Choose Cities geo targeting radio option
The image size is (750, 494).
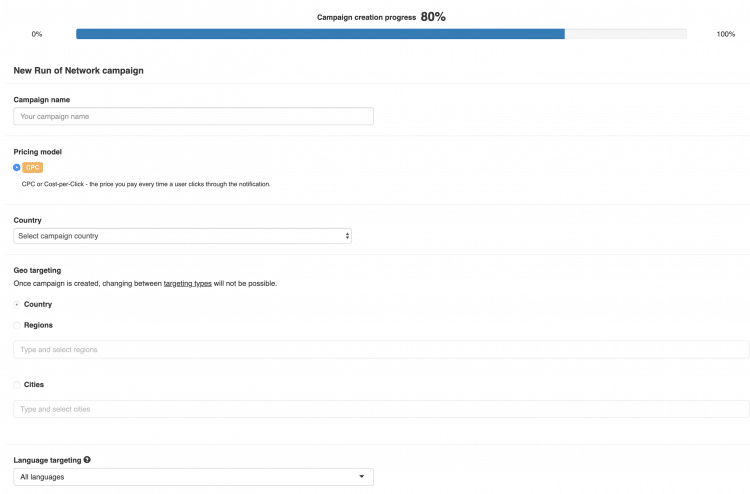pyautogui.click(x=17, y=385)
